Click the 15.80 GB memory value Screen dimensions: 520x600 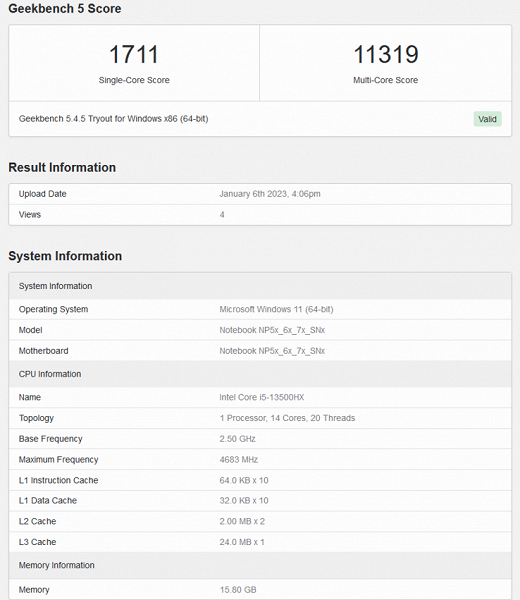[x=238, y=590]
